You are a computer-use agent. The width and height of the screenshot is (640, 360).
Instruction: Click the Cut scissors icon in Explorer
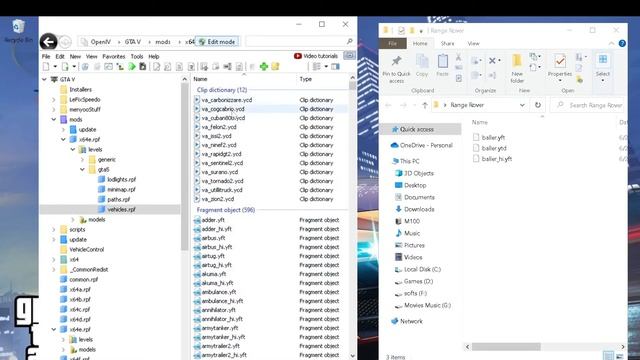(458, 57)
